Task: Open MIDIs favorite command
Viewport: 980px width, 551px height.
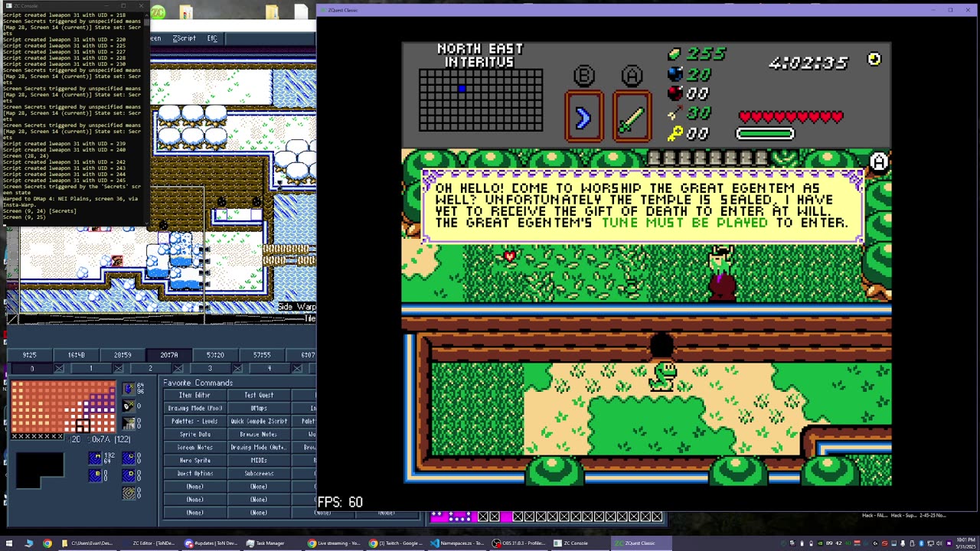Action: (259, 460)
